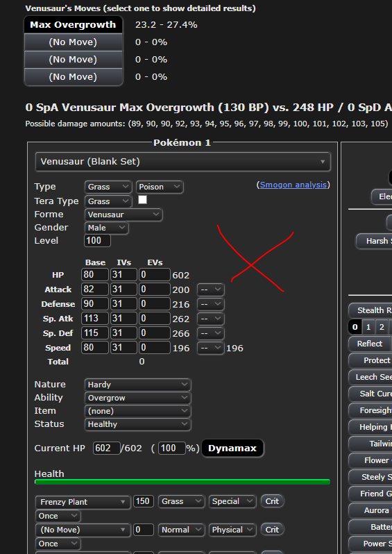Image resolution: width=392 pixels, height=554 pixels.
Task: Open the Forme dropdown
Action: [x=123, y=215]
